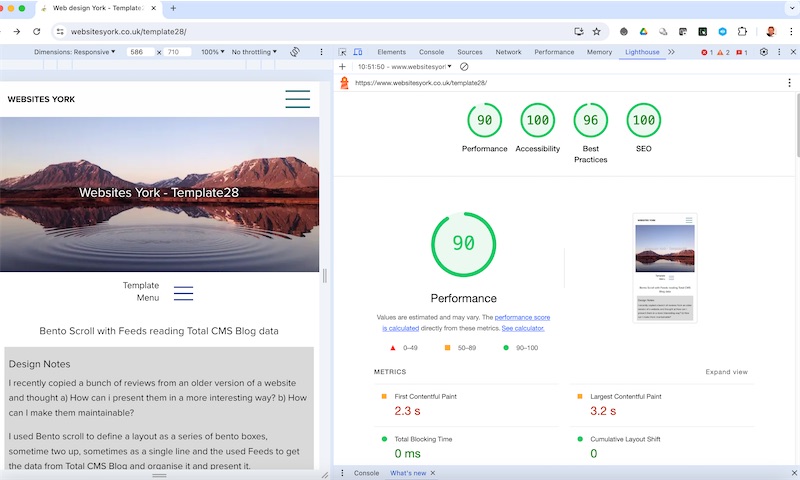Rotate the device viewport orientation
800x480 pixels.
click(295, 52)
